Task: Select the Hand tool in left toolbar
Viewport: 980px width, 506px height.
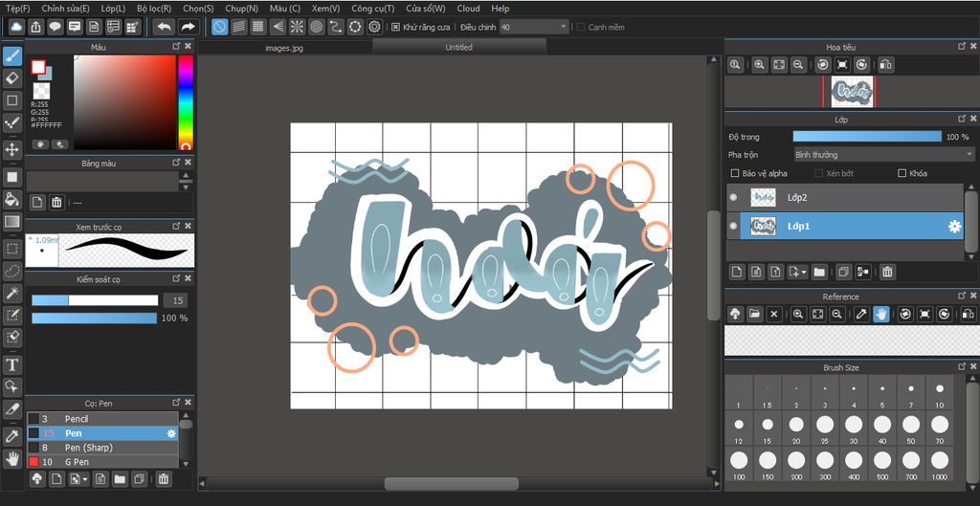Action: point(11,458)
